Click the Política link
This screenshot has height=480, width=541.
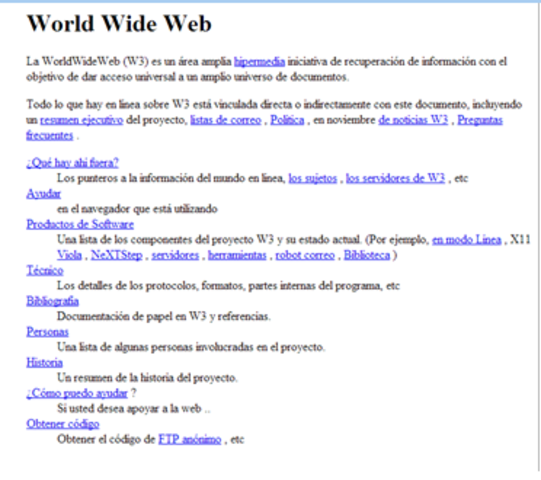287,120
